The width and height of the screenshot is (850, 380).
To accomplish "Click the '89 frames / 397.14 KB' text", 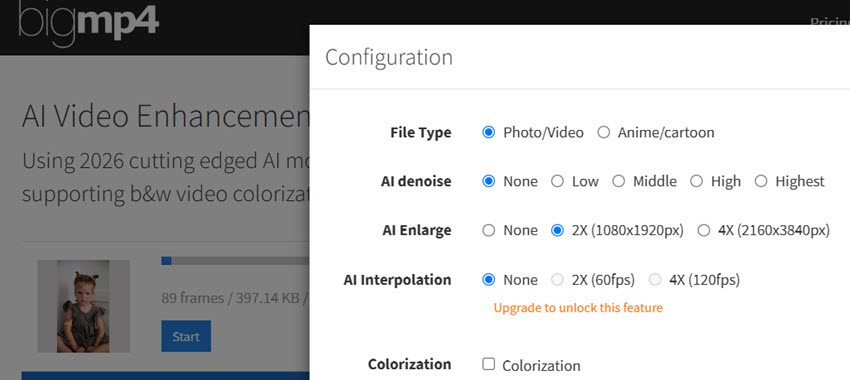I will (x=230, y=298).
